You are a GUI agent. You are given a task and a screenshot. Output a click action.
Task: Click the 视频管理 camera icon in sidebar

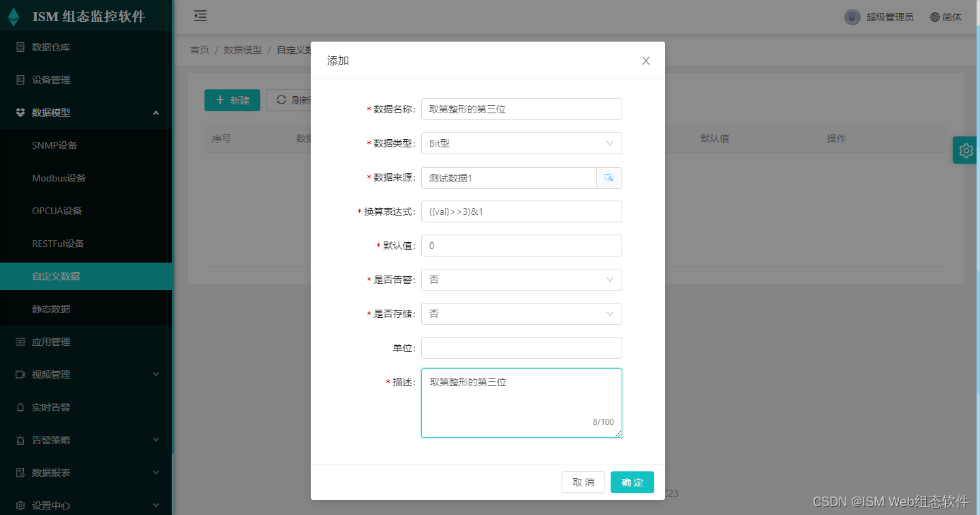point(20,374)
